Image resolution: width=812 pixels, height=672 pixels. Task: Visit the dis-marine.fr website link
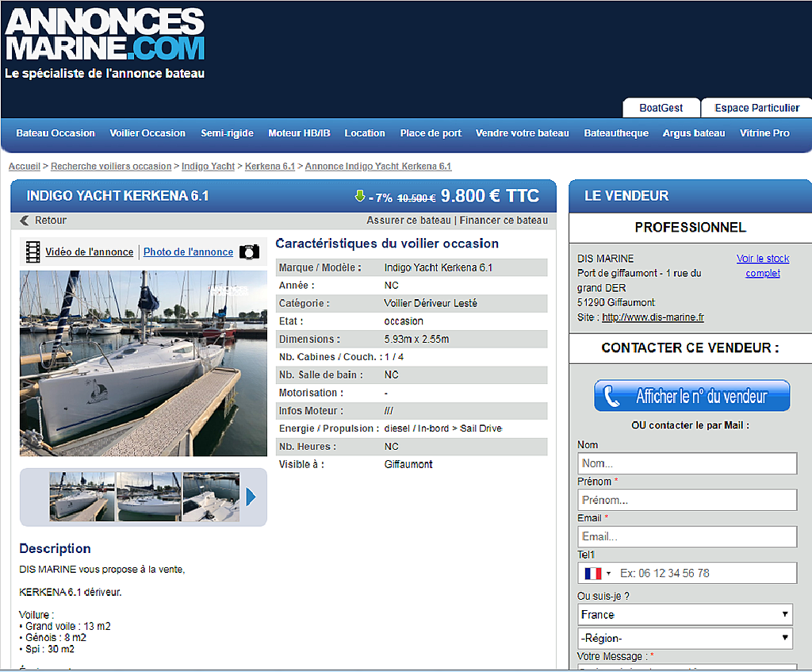point(653,317)
